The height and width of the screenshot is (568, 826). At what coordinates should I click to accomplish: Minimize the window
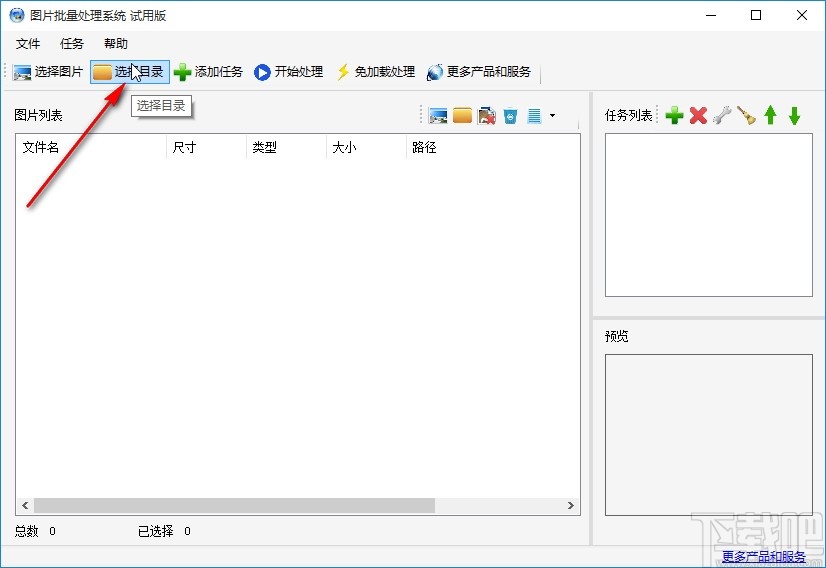click(711, 15)
